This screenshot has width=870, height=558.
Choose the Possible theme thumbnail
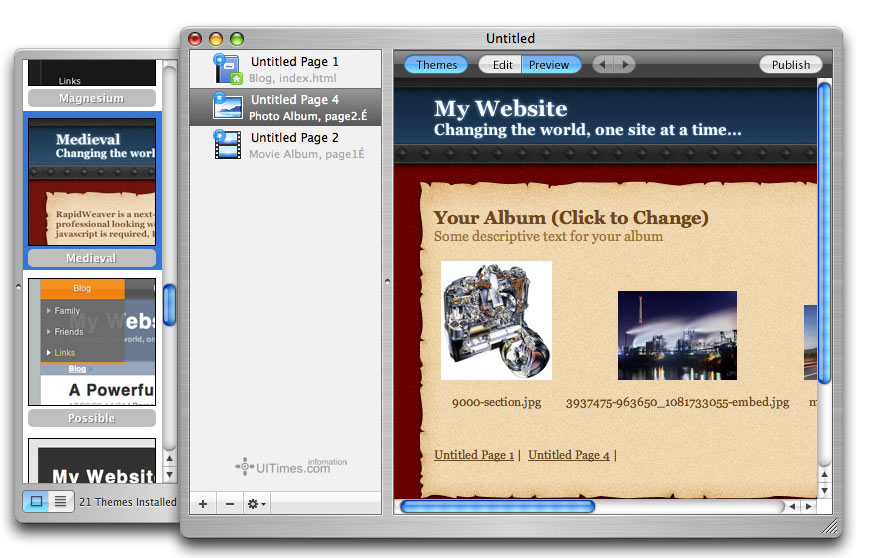tap(91, 342)
